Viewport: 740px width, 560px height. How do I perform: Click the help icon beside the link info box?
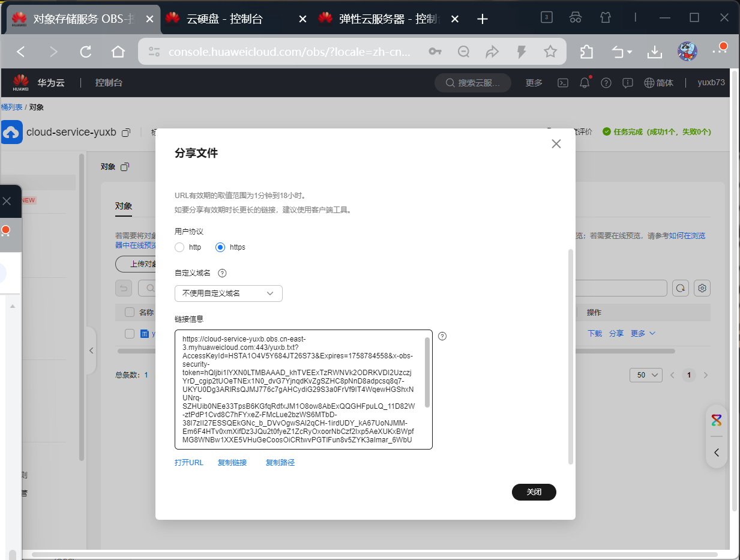tap(442, 336)
